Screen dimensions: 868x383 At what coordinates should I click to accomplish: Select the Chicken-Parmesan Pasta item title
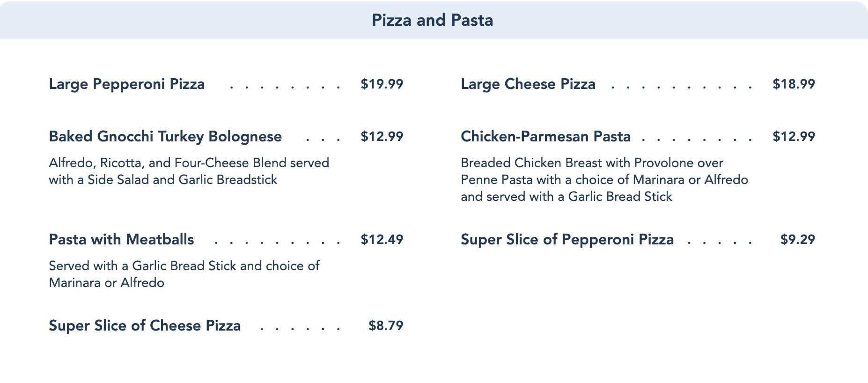[545, 137]
